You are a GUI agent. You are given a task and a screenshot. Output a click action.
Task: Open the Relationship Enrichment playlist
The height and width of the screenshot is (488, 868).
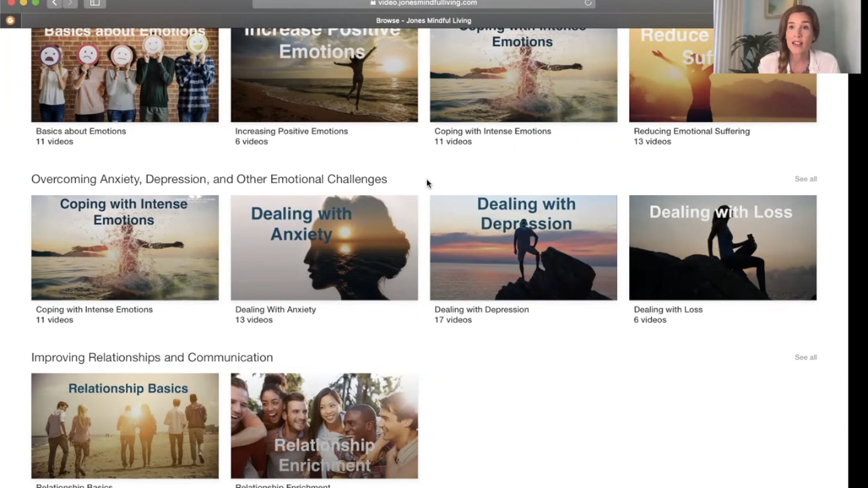tap(324, 425)
